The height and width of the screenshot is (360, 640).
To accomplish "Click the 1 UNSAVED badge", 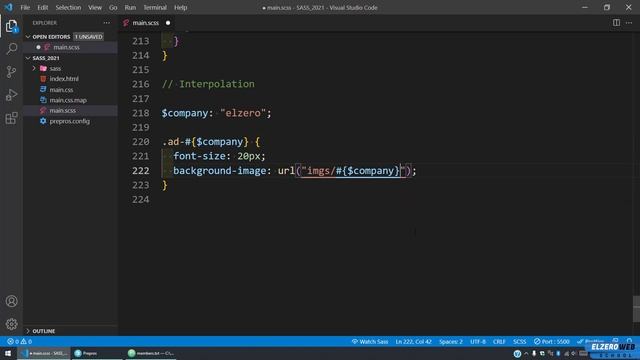I will 89,37.
